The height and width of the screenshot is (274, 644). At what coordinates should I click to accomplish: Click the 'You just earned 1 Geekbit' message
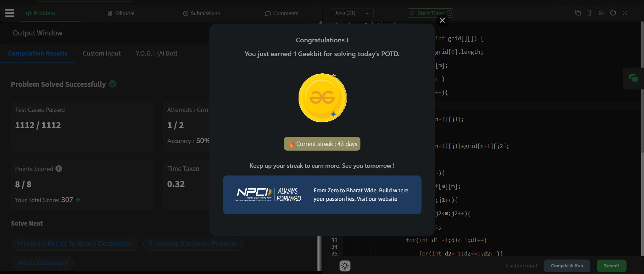point(322,54)
